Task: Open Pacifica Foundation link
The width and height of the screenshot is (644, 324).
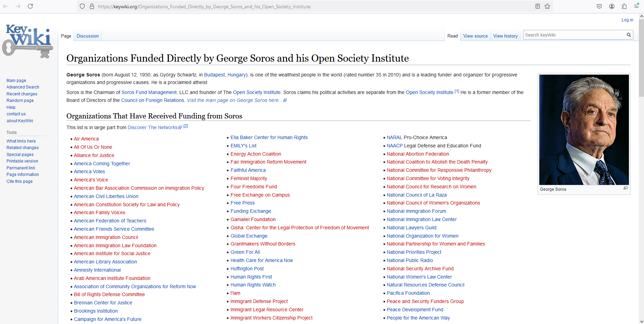Action: pyautogui.click(x=408, y=293)
